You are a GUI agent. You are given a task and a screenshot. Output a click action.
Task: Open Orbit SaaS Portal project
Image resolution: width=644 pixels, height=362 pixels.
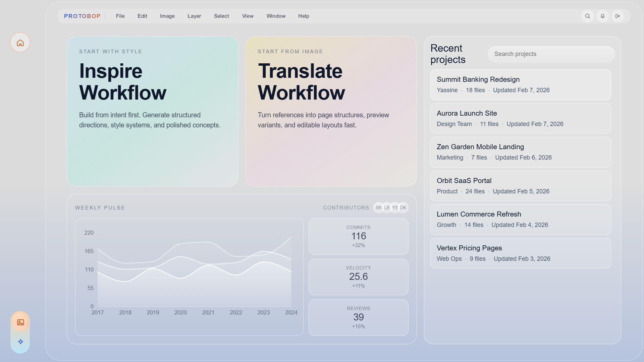(521, 186)
